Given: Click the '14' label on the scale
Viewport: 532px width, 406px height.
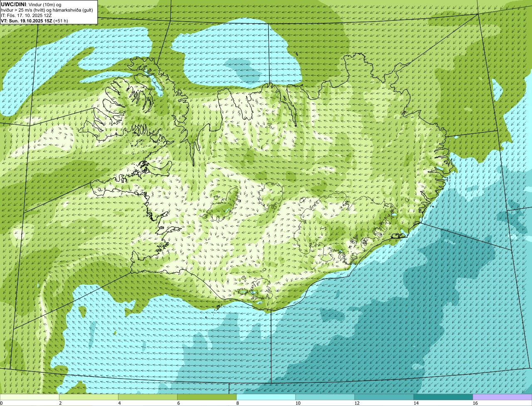Looking at the screenshot, I should point(416,403).
